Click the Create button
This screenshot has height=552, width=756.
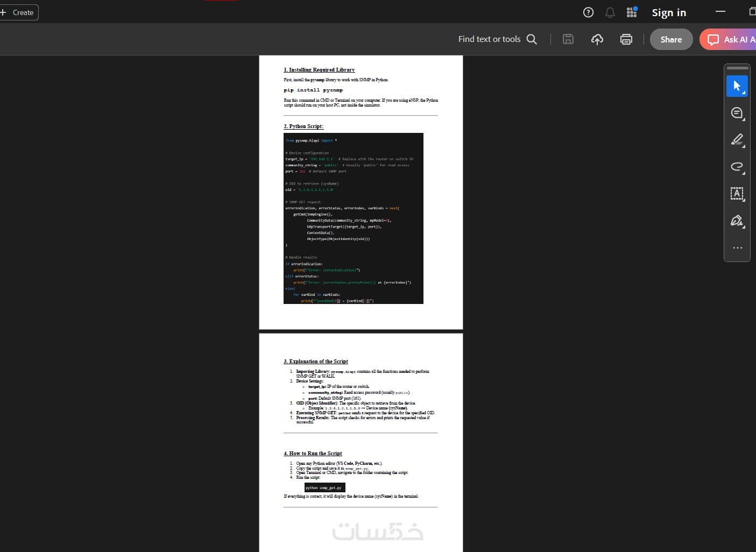click(x=18, y=12)
